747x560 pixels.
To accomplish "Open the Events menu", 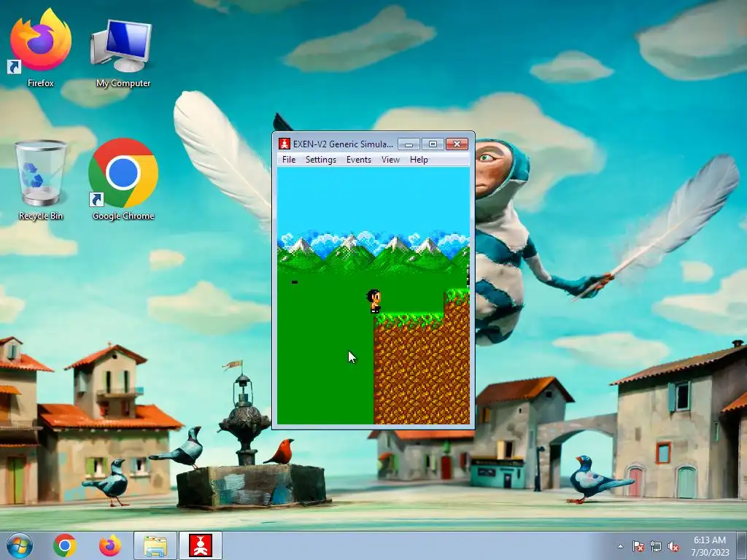I will pyautogui.click(x=358, y=160).
